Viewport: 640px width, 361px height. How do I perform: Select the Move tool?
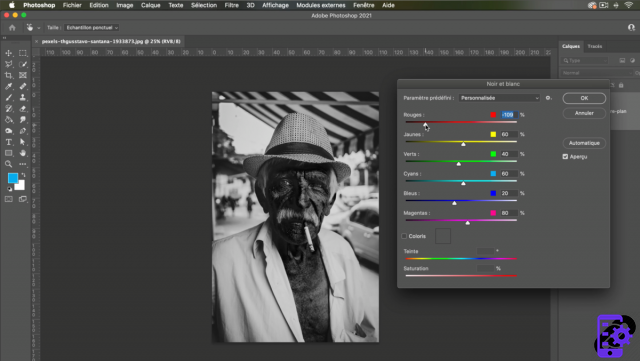(8, 53)
